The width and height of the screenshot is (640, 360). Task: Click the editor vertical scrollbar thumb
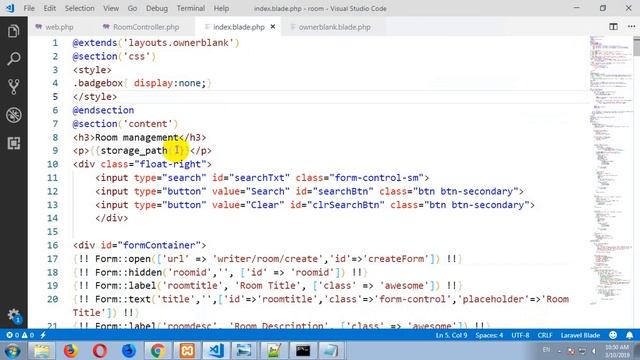pyautogui.click(x=637, y=46)
